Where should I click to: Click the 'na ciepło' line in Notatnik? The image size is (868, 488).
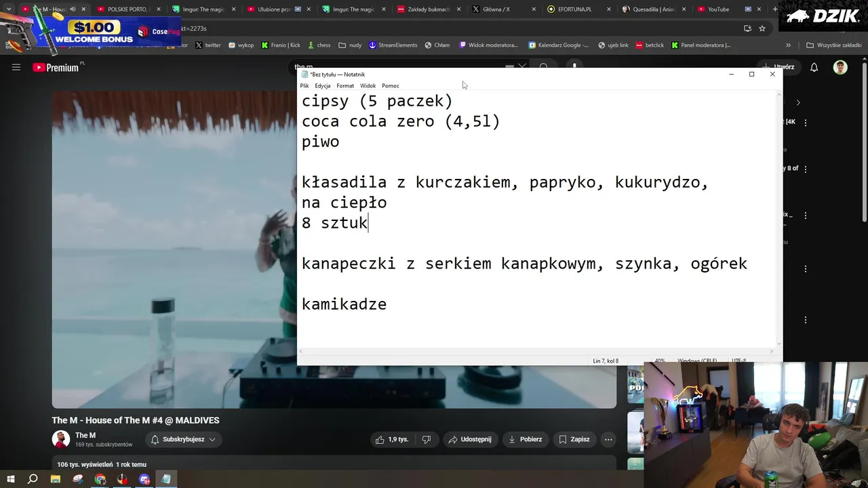pos(344,203)
